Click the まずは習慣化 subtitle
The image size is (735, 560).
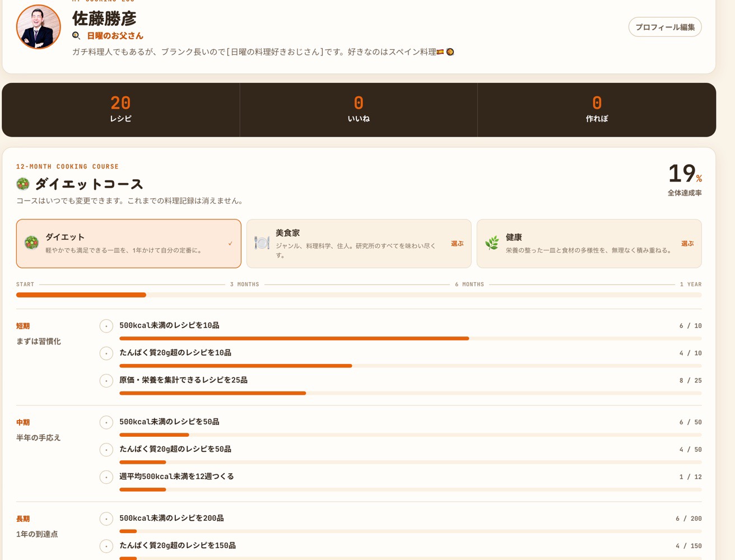click(x=39, y=341)
